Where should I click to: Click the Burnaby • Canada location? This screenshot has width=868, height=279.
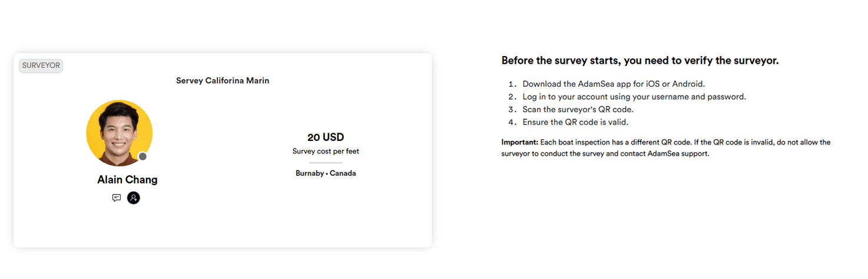(x=326, y=173)
